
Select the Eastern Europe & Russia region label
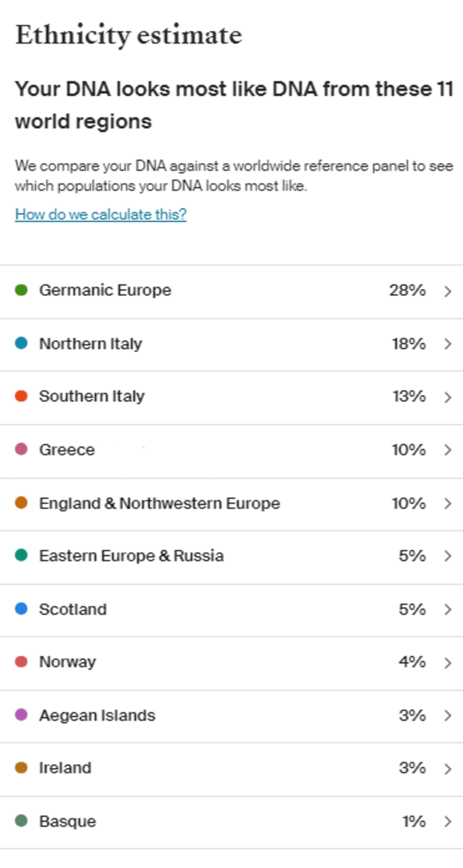[131, 556]
